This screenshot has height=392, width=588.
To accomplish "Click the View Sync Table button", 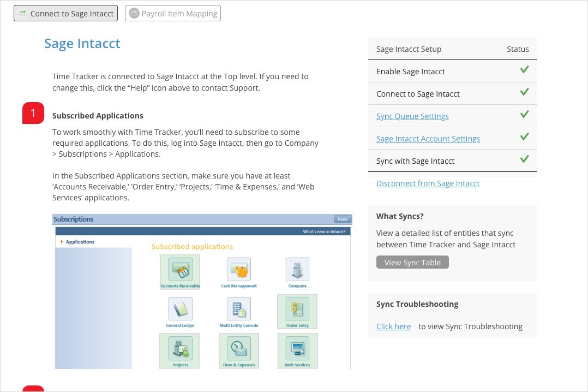I will pyautogui.click(x=412, y=263).
